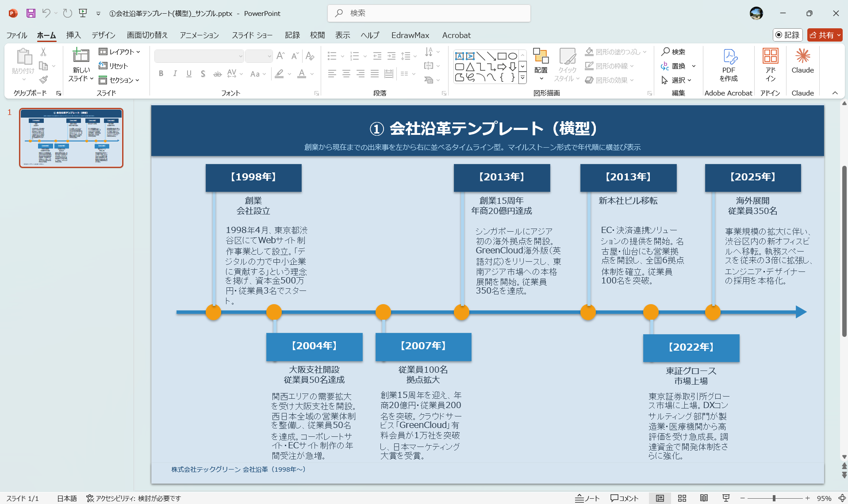This screenshot has width=848, height=504.
Task: Expand the font size combo box
Action: click(269, 56)
